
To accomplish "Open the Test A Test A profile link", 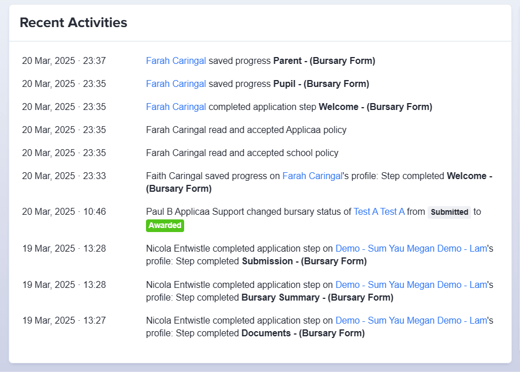I will coord(379,212).
